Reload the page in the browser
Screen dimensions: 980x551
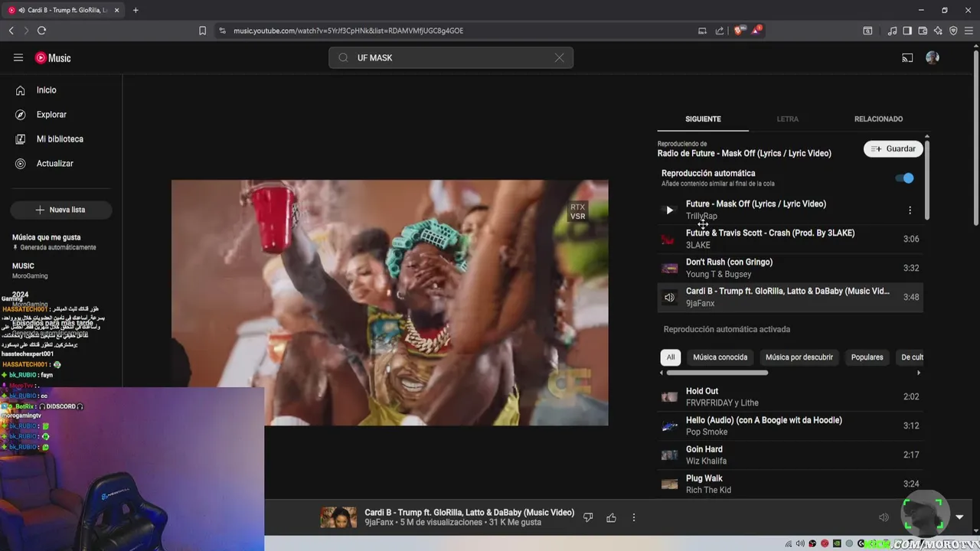[41, 31]
